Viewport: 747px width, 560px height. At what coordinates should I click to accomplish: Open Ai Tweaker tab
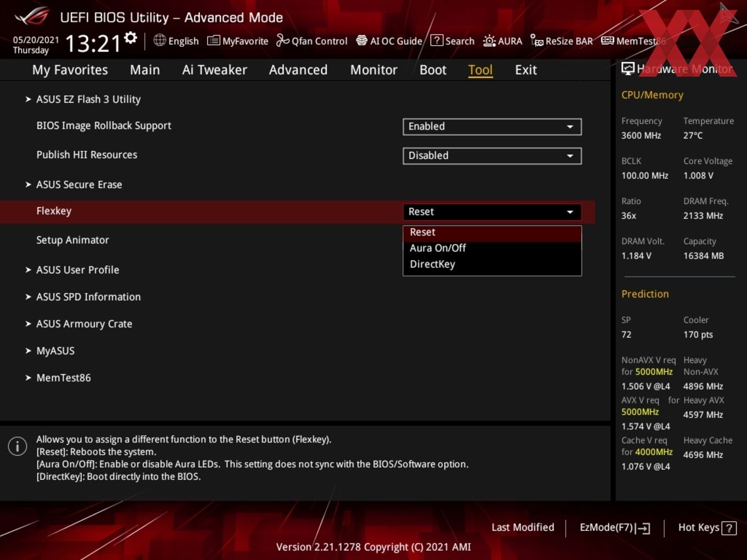click(215, 70)
